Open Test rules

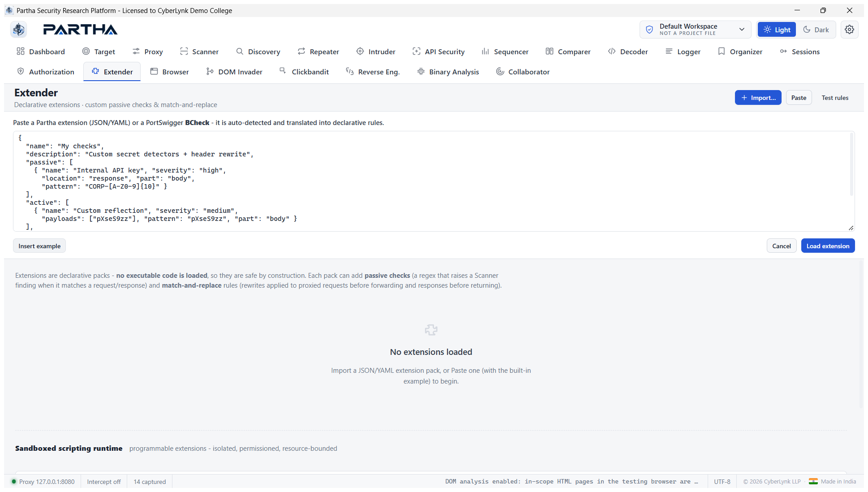[835, 98]
